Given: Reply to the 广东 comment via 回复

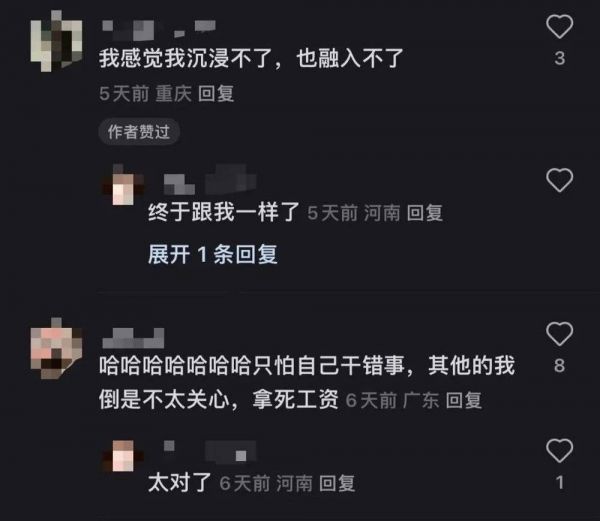Looking at the screenshot, I should pos(464,401).
